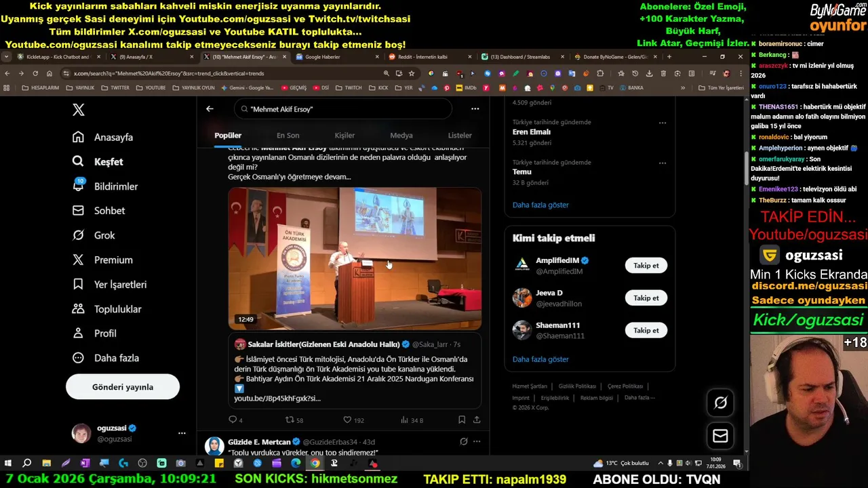Switch to Listeler tab
The height and width of the screenshot is (488, 868).
pos(460,135)
